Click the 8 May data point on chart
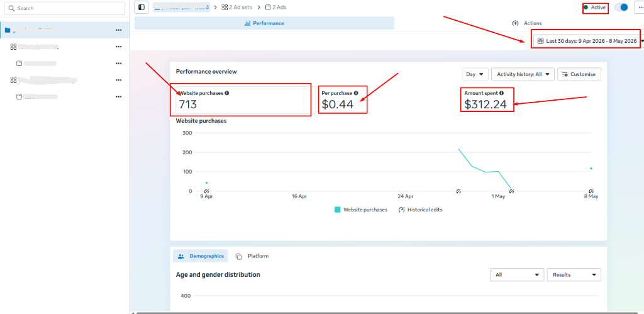The width and height of the screenshot is (644, 314). tap(591, 168)
